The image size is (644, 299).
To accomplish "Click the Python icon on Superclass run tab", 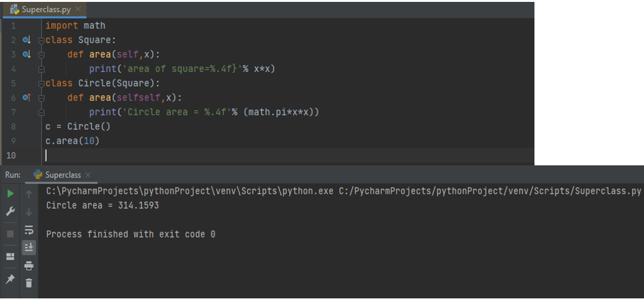I will (x=38, y=175).
